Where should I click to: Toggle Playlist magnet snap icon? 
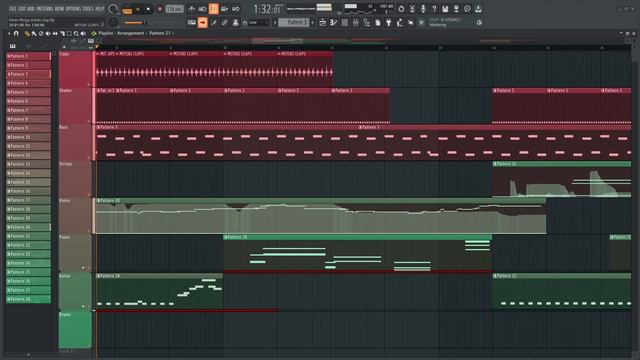[16, 33]
